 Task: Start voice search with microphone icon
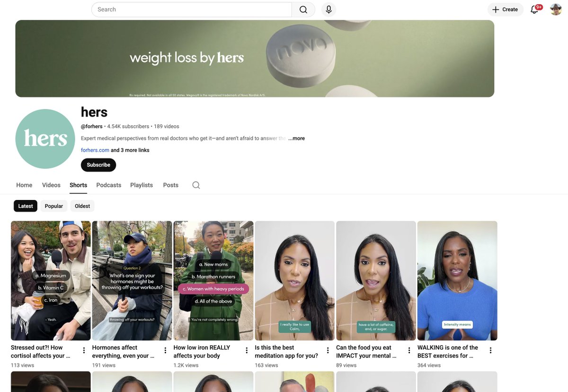[x=328, y=9]
